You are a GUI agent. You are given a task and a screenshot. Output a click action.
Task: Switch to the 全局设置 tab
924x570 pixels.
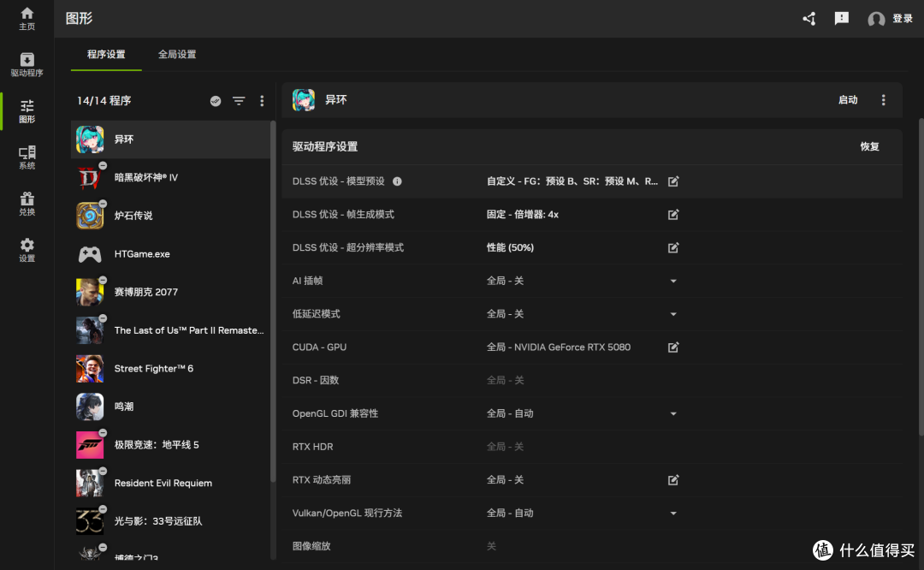click(177, 55)
